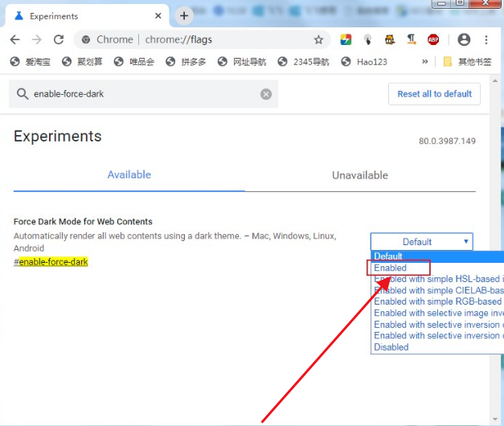
Task: Open the 爱淘宝 bookmark
Action: pos(31,61)
